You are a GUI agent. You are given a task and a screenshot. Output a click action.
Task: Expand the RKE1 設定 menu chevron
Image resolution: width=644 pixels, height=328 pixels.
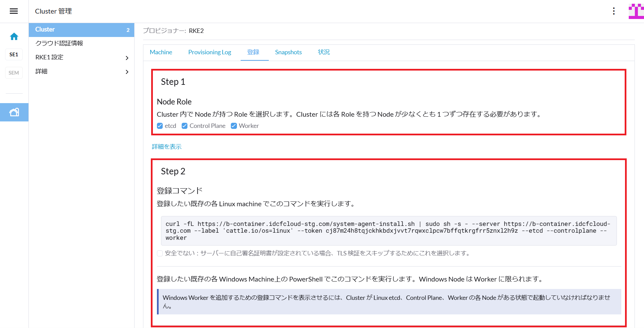point(127,58)
